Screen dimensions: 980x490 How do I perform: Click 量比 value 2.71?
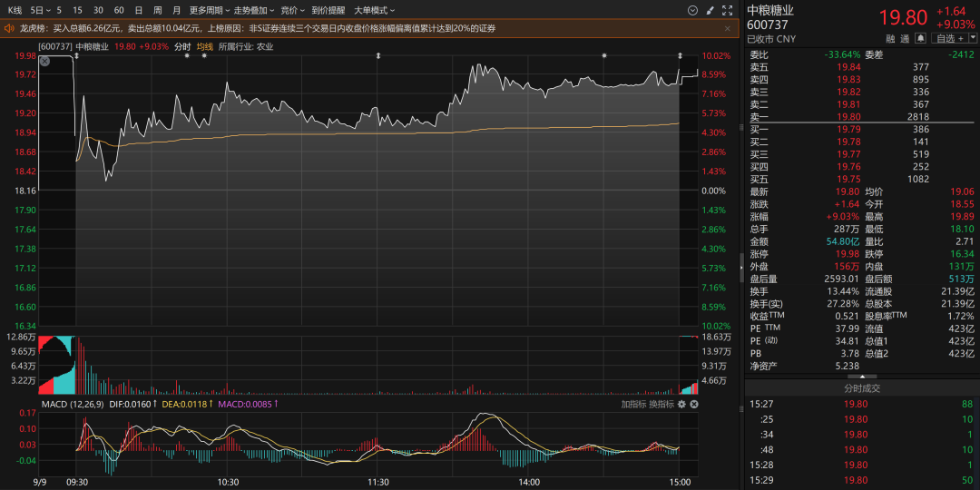(x=965, y=241)
